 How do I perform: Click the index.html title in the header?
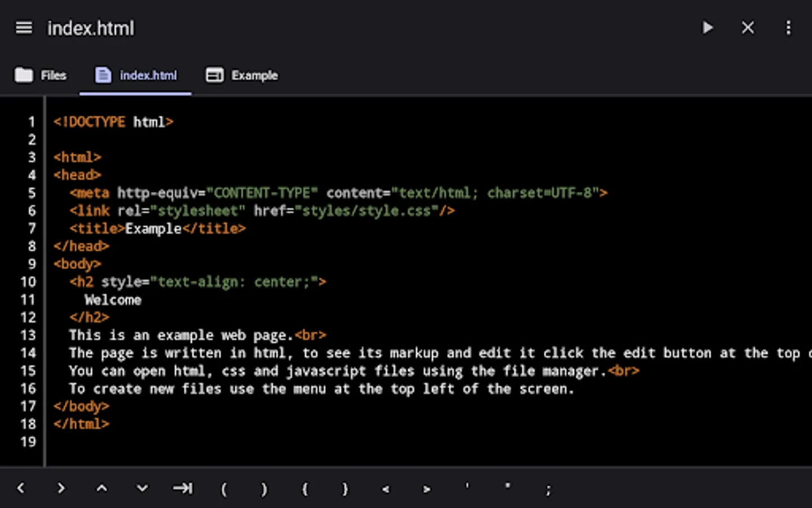[91, 28]
